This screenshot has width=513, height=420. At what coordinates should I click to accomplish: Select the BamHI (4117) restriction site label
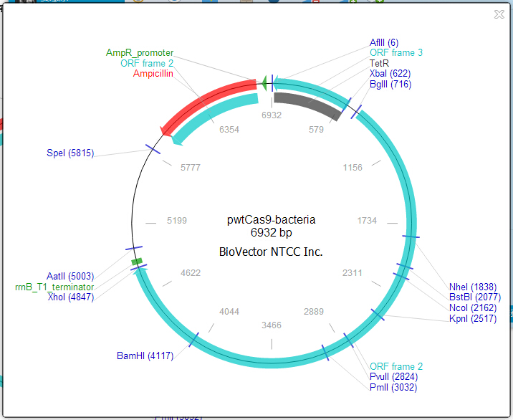tap(145, 355)
